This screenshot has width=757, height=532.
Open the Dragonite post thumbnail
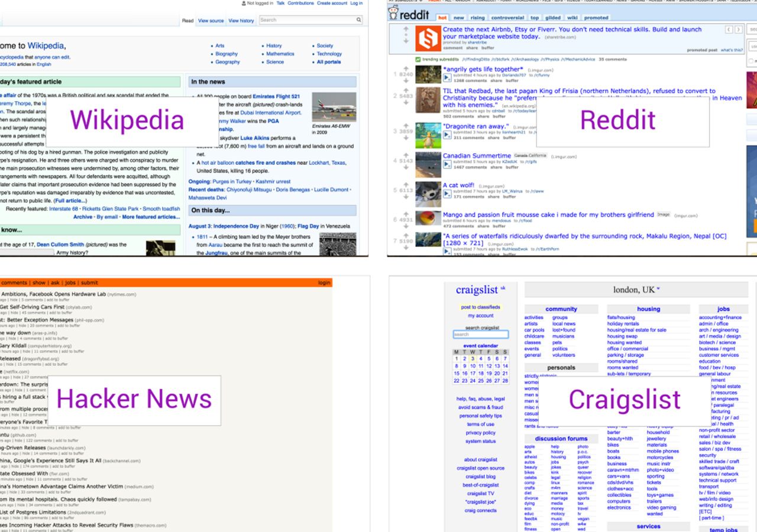(x=428, y=135)
